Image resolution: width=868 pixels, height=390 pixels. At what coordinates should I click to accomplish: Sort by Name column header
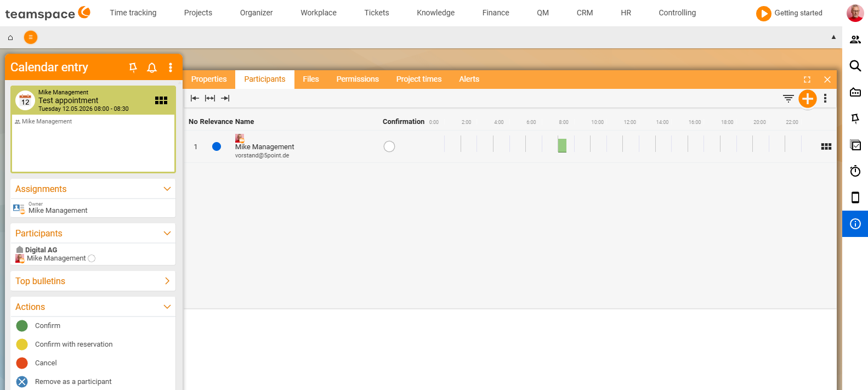point(245,122)
